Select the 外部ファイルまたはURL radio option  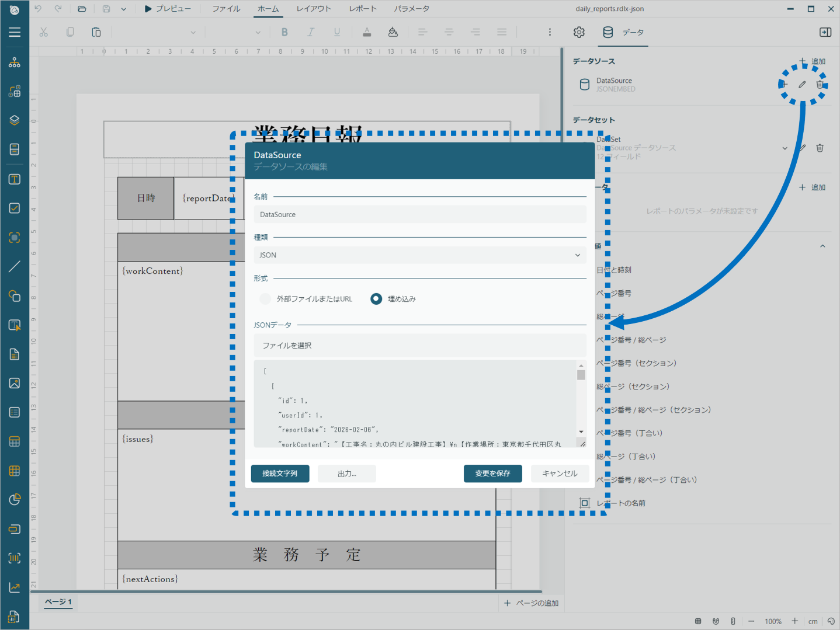click(266, 299)
